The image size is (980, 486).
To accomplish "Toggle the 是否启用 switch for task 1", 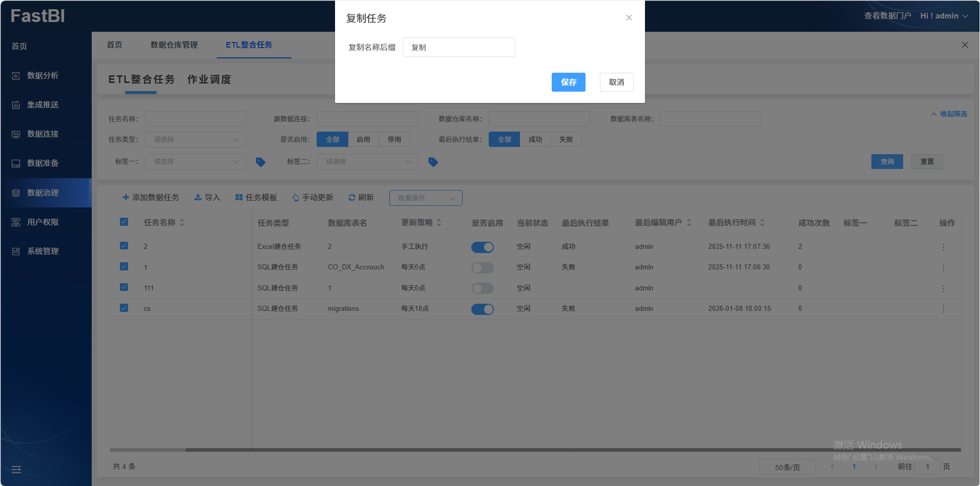I will point(482,267).
